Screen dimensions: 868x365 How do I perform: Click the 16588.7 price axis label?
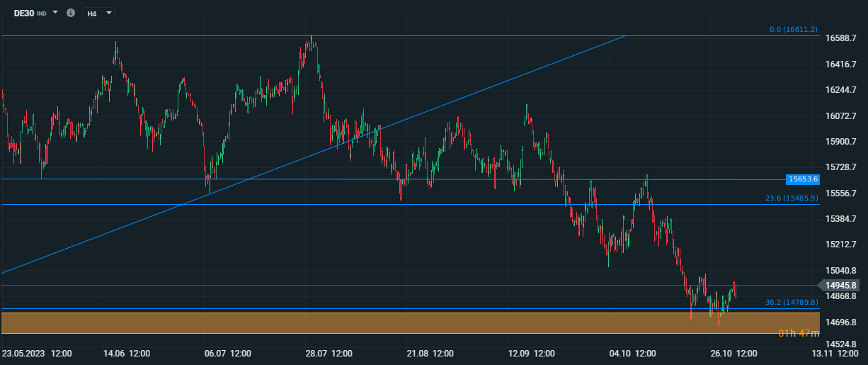tap(841, 38)
